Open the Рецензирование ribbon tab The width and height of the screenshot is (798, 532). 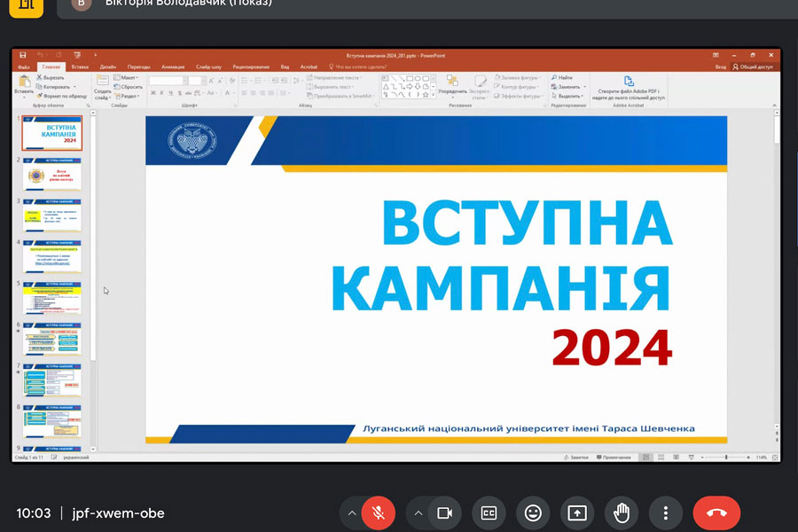(251, 66)
